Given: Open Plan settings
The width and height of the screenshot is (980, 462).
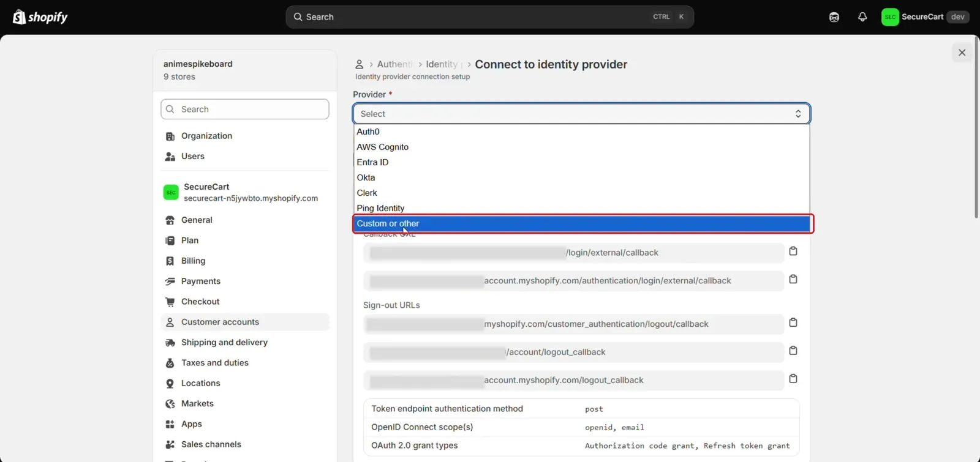Looking at the screenshot, I should [x=245, y=240].
